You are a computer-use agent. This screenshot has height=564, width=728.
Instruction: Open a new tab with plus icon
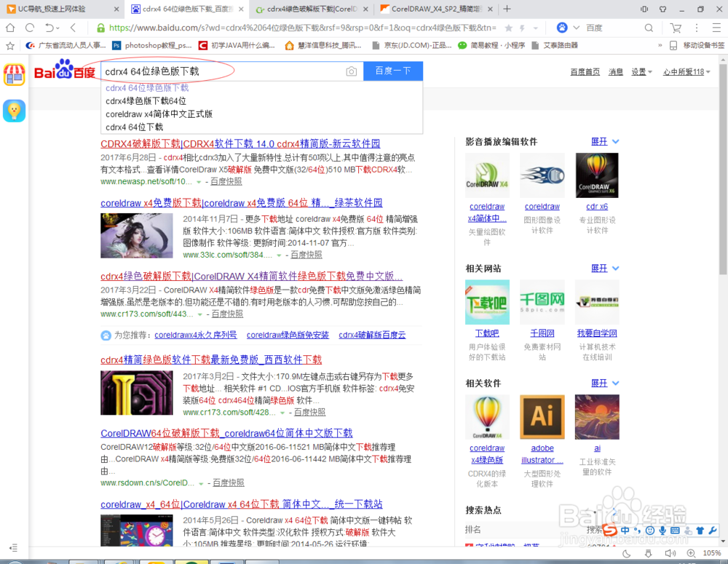coord(507,9)
